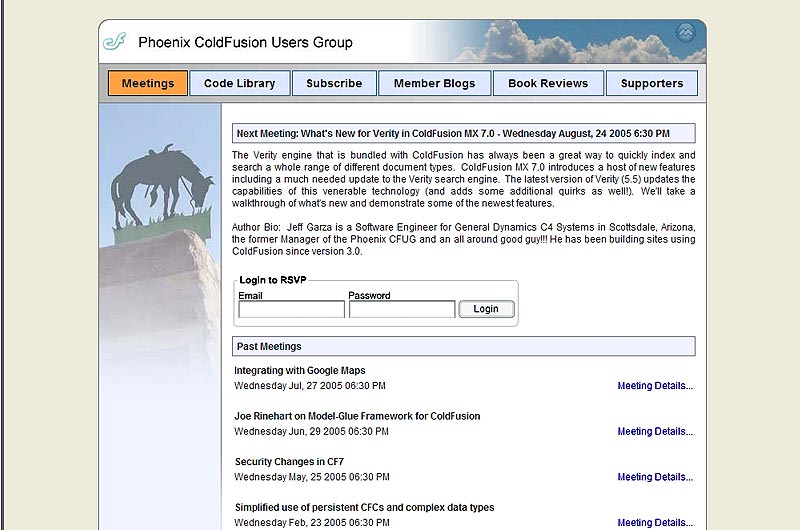Image resolution: width=800 pixels, height=530 pixels.
Task: Go to the Member Blogs tab
Action: 435,83
